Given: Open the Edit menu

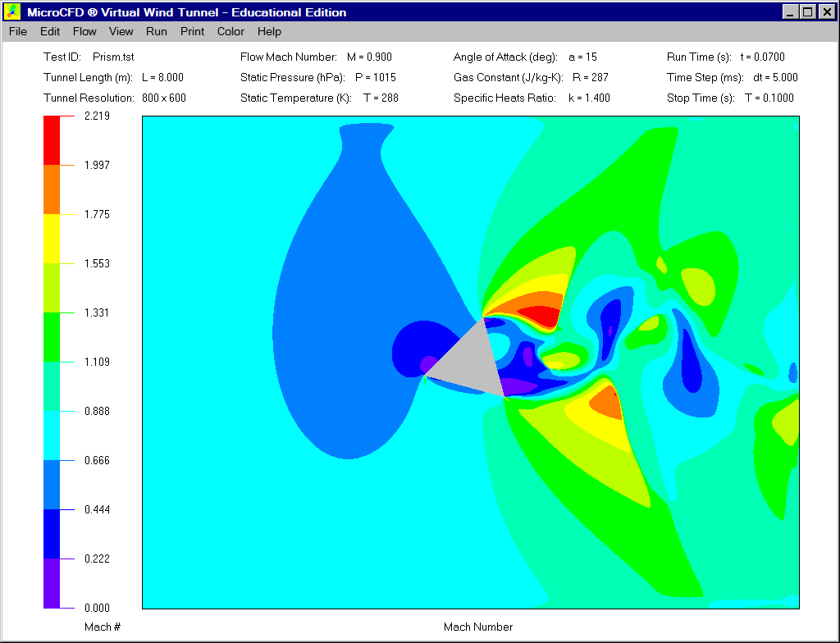Looking at the screenshot, I should coord(50,32).
